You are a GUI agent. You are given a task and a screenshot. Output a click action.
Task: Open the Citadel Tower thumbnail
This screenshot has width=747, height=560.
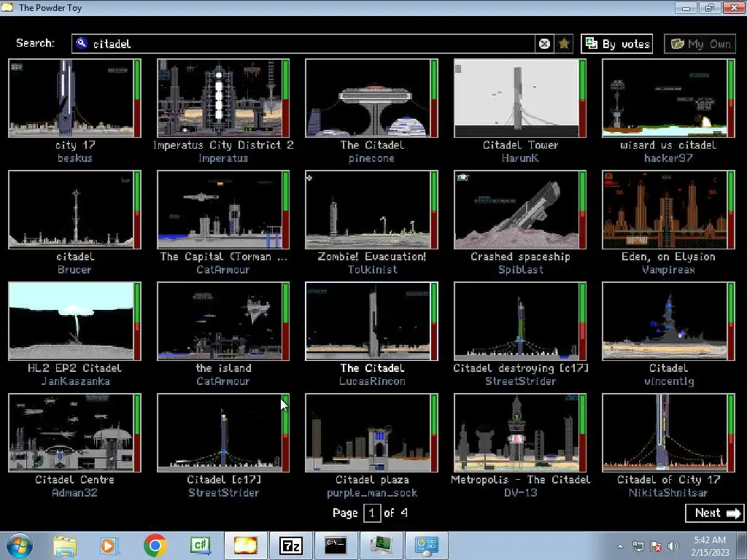(516, 98)
